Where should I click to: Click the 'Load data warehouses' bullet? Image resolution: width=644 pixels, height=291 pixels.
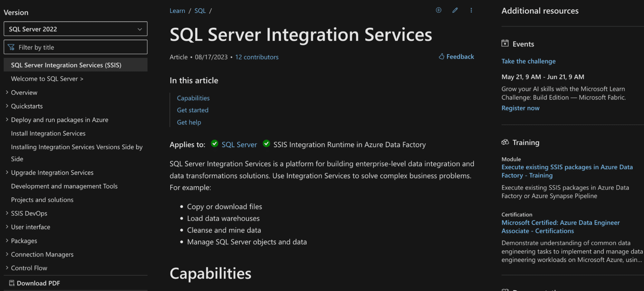point(223,218)
